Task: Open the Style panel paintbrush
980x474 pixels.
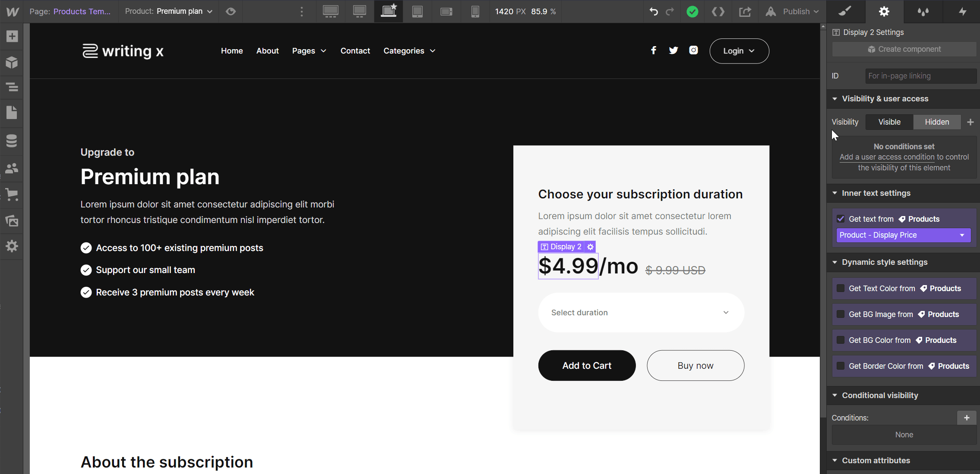Action: 845,11
